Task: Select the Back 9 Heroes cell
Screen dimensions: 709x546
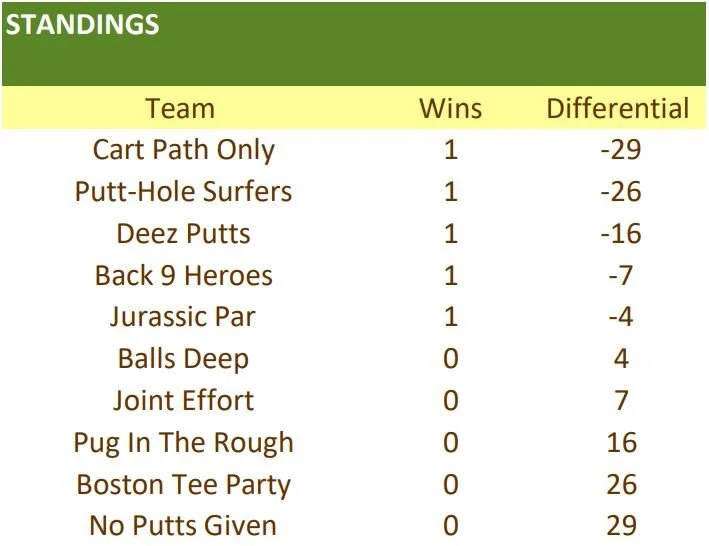Action: 184,275
